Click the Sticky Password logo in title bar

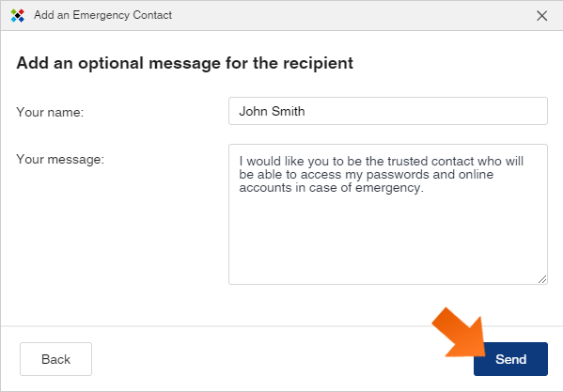click(17, 15)
